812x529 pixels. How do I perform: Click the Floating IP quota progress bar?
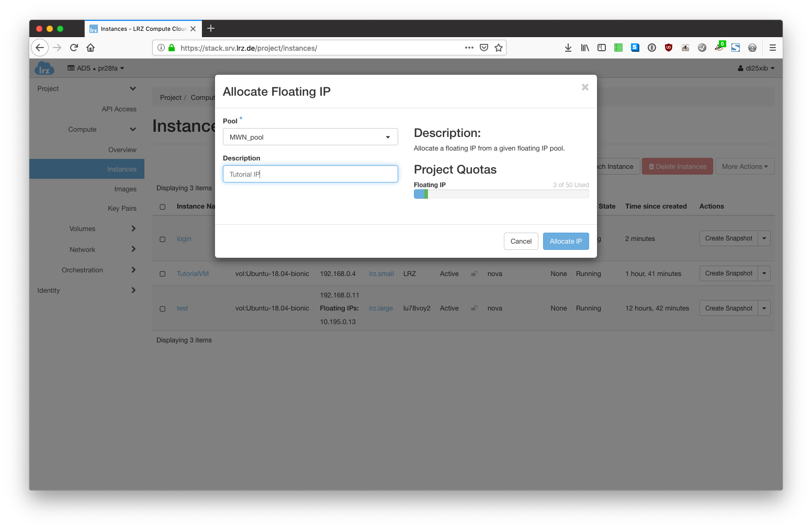[x=501, y=194]
